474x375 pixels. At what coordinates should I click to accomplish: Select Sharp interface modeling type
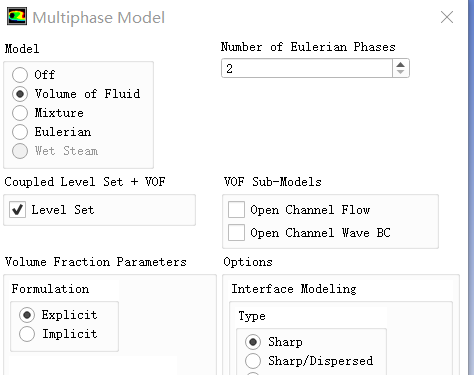click(253, 342)
